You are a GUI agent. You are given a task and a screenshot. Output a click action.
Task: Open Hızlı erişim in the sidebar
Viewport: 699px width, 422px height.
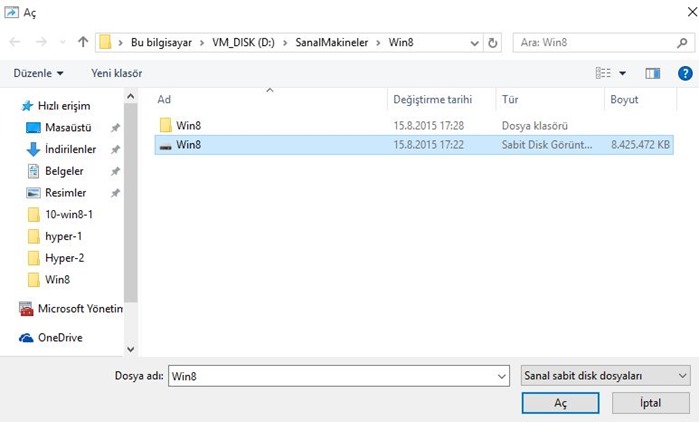pyautogui.click(x=64, y=106)
